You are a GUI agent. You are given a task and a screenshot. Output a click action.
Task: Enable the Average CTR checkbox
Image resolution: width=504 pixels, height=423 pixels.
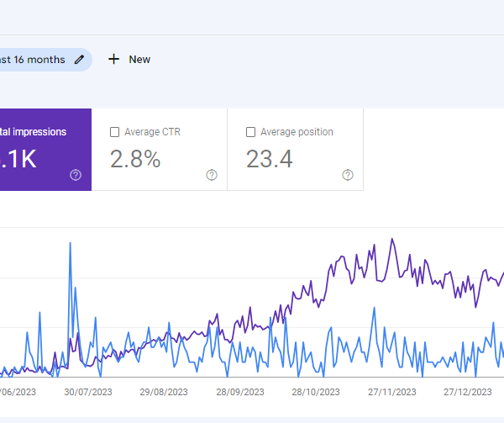pos(115,132)
